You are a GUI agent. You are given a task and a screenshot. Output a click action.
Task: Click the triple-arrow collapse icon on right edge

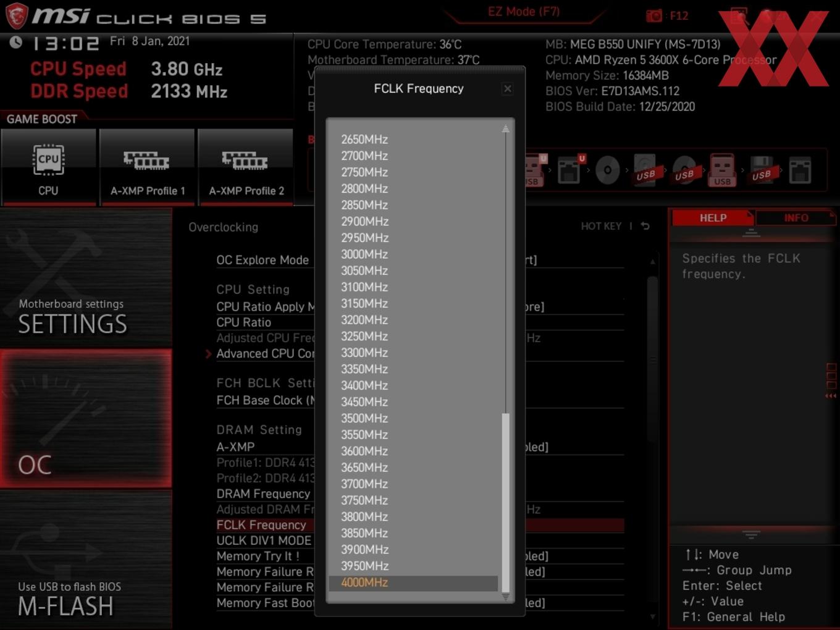coord(831,396)
